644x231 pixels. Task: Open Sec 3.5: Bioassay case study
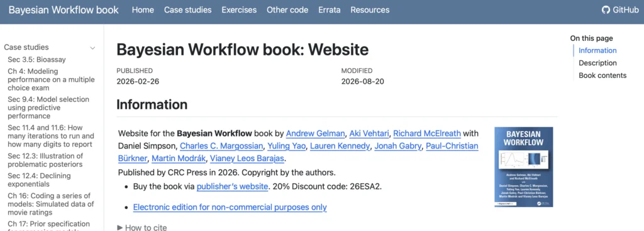tap(36, 60)
